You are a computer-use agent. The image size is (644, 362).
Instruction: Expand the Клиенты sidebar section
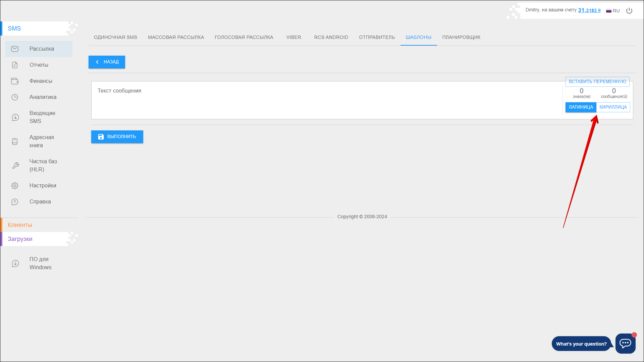coord(20,225)
